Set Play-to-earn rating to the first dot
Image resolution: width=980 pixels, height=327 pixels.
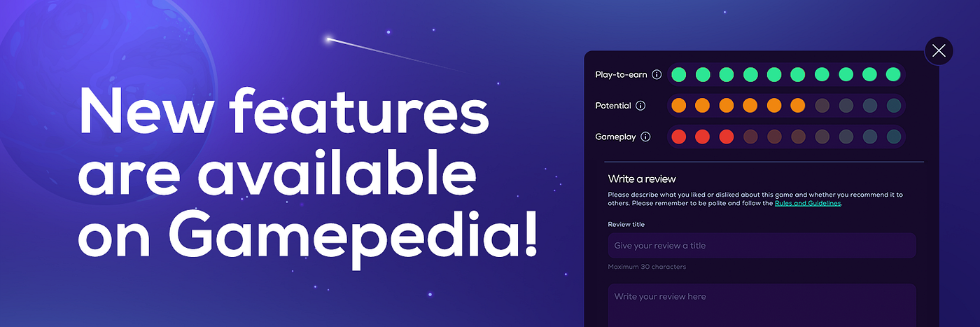coord(678,74)
